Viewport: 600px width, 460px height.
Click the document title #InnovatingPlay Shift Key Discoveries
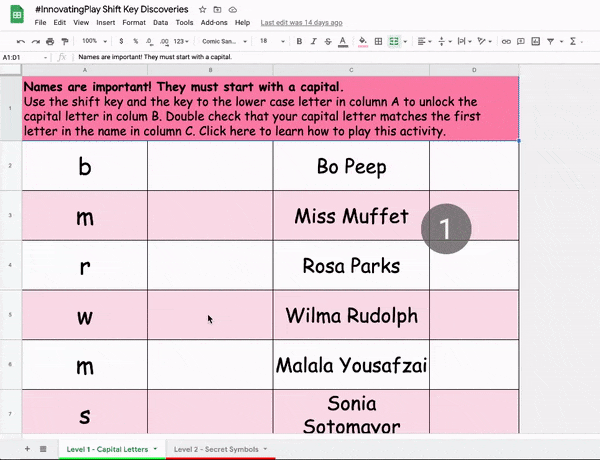point(112,9)
